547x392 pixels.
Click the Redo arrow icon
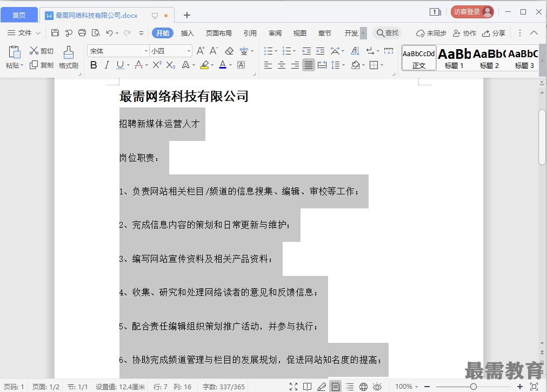[x=128, y=33]
